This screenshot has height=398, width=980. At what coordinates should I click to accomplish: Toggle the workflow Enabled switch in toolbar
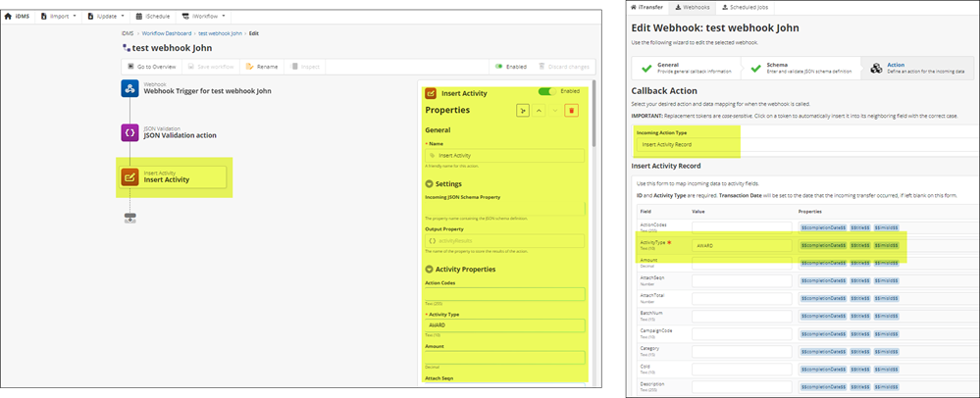pyautogui.click(x=498, y=67)
